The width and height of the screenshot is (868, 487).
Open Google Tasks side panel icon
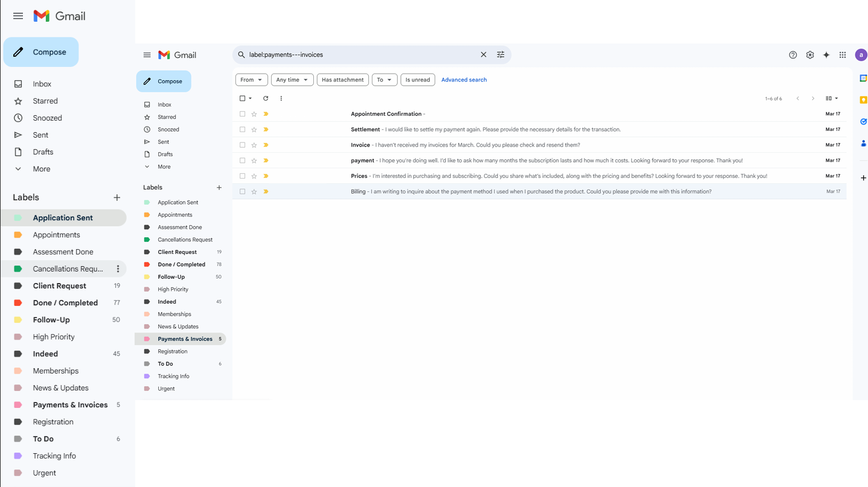[863, 121]
